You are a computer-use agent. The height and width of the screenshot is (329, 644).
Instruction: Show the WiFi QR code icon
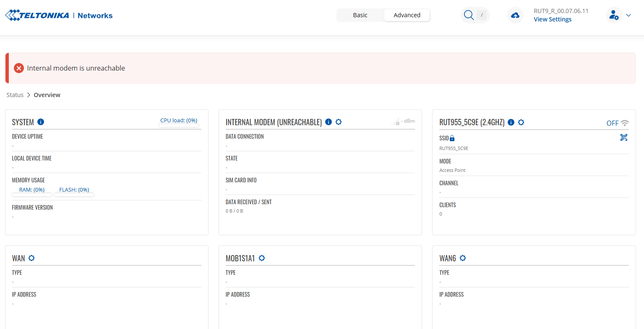tap(624, 137)
